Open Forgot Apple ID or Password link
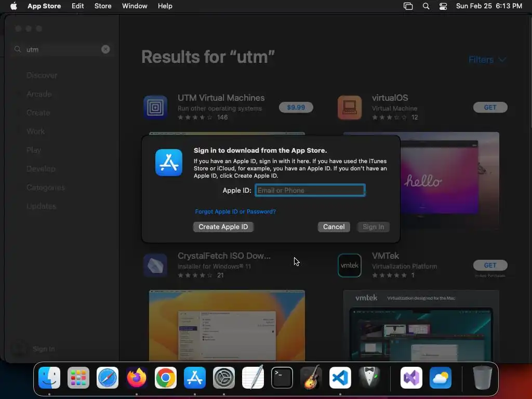532x399 pixels. 235,211
